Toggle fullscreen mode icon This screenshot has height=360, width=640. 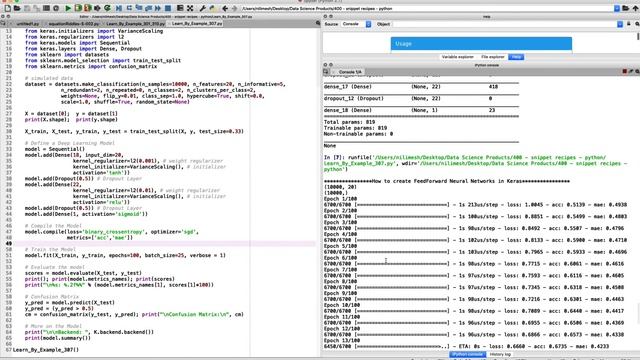point(190,8)
